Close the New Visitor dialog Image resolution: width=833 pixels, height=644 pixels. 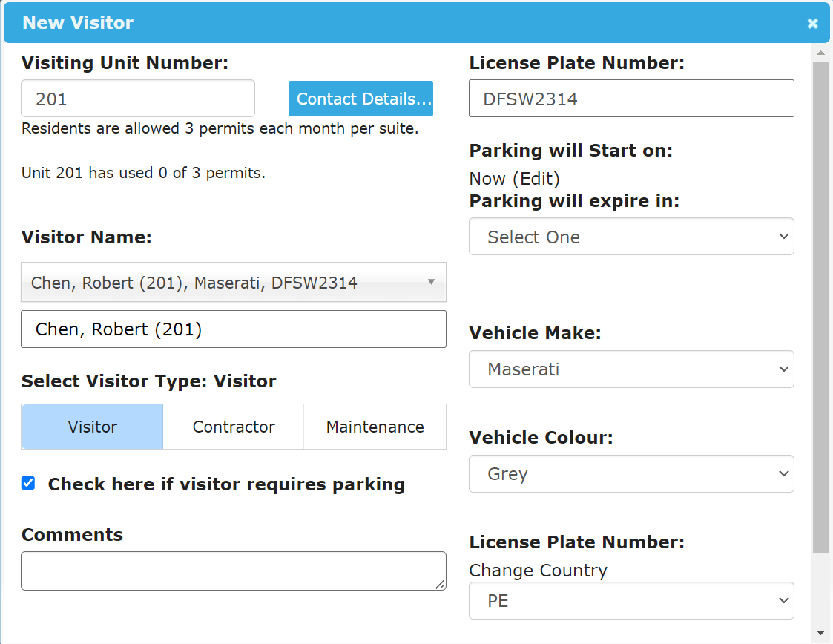[812, 22]
